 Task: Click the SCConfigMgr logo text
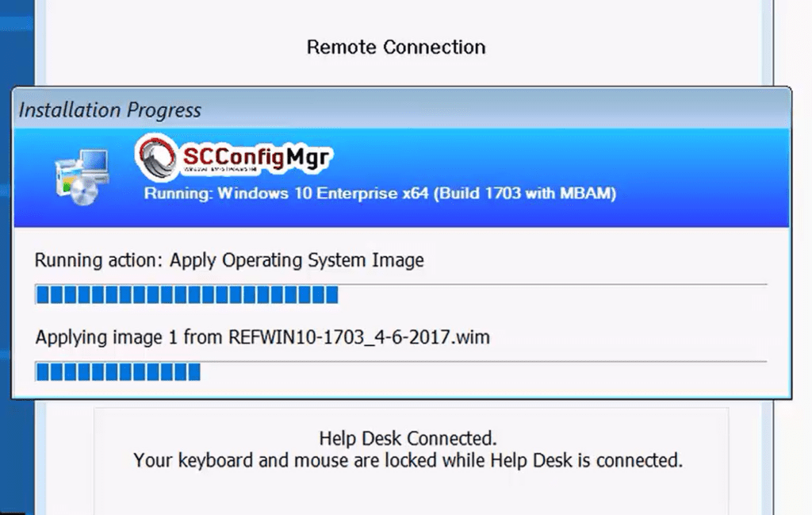pos(255,157)
